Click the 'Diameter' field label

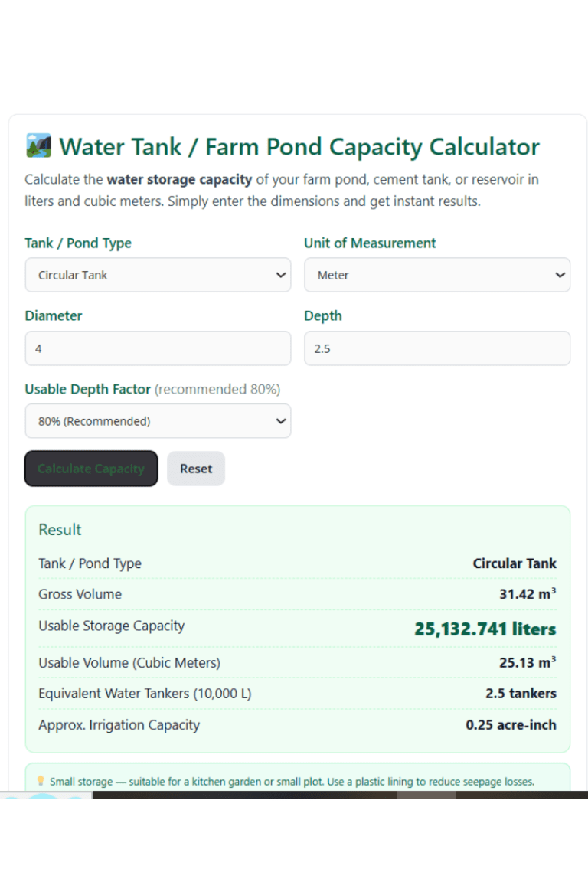click(x=54, y=315)
